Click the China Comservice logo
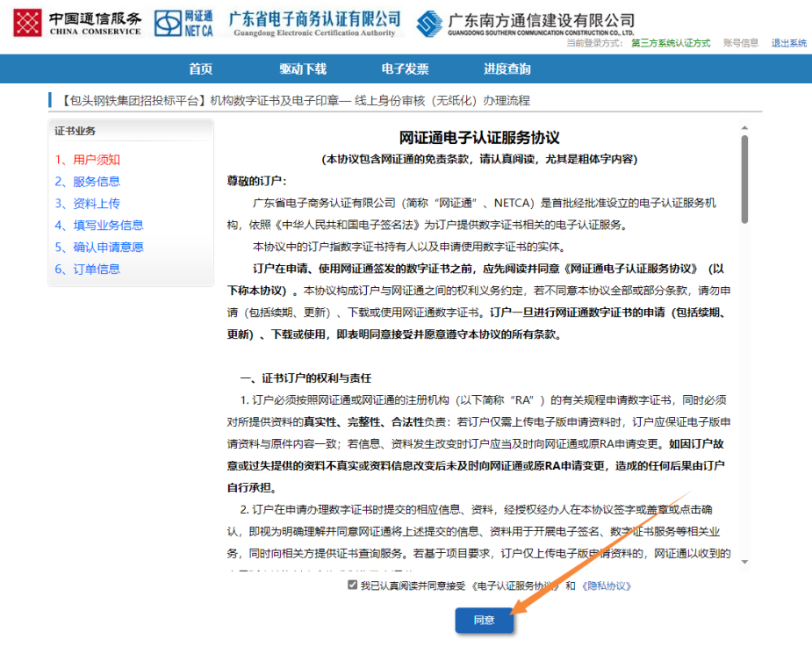 point(77,24)
